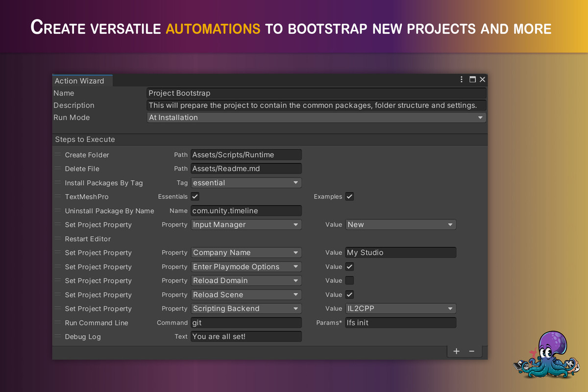588x392 pixels.
Task: Click the drag handle of the Delete File step
Action: coord(58,169)
